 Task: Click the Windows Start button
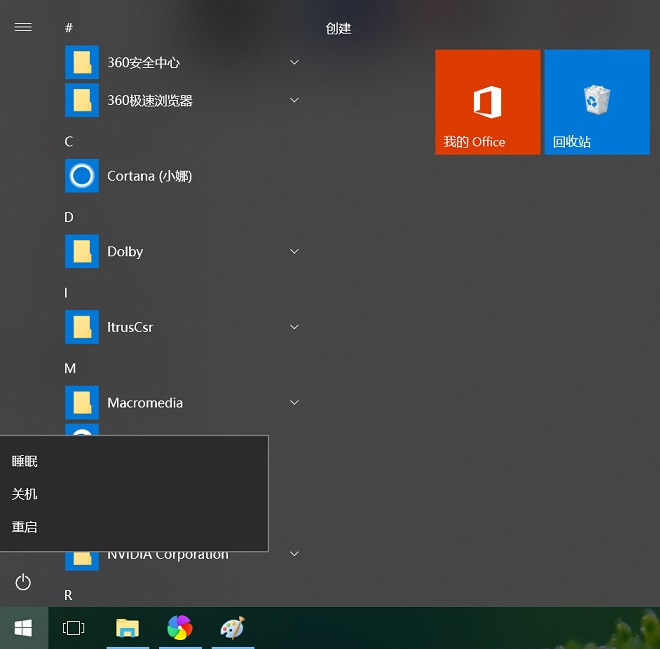23,628
